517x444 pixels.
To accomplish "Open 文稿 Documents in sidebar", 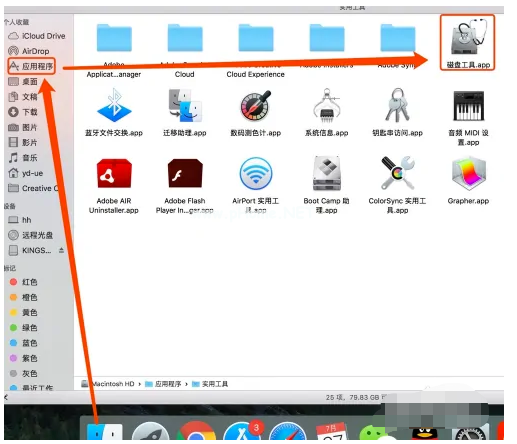I will click(23, 97).
